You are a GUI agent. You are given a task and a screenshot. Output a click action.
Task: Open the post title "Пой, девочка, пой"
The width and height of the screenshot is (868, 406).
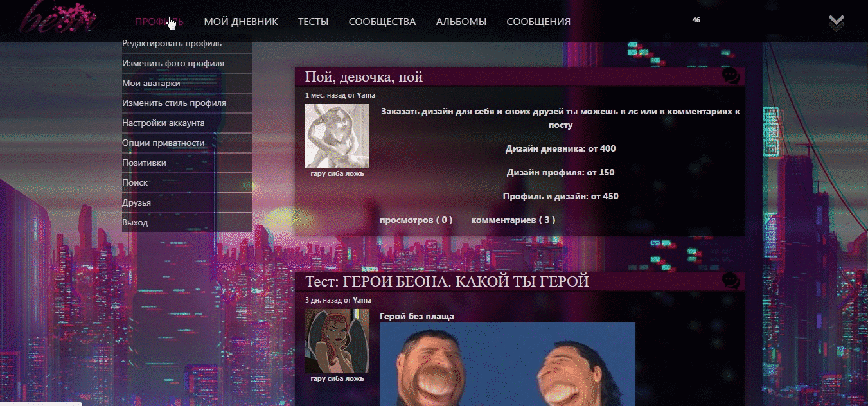tap(364, 78)
